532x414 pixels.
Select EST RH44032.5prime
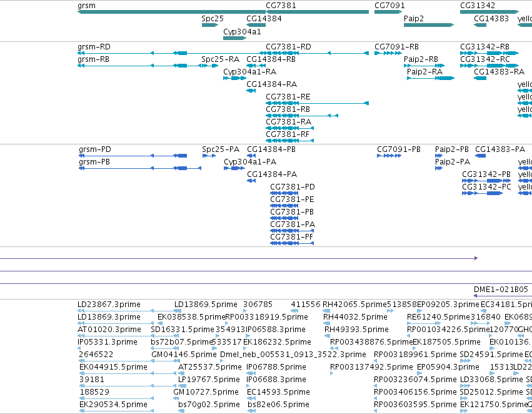click(x=355, y=317)
